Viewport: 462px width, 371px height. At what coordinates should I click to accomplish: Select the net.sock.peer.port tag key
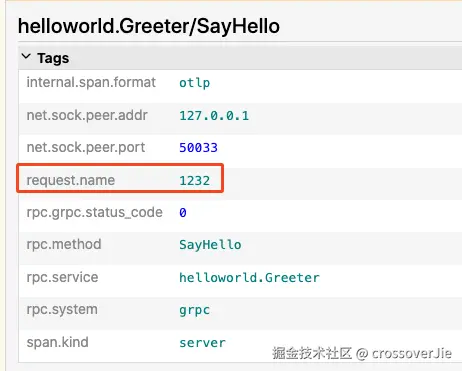click(x=86, y=147)
